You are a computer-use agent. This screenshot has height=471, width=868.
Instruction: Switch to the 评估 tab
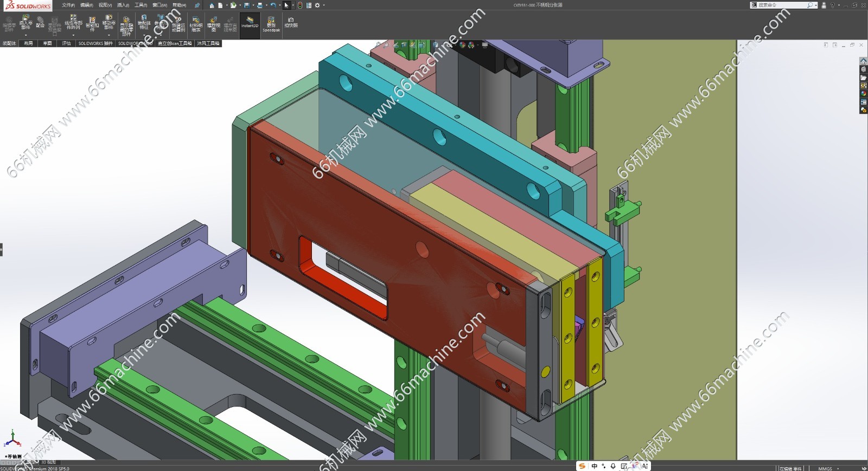(66, 43)
